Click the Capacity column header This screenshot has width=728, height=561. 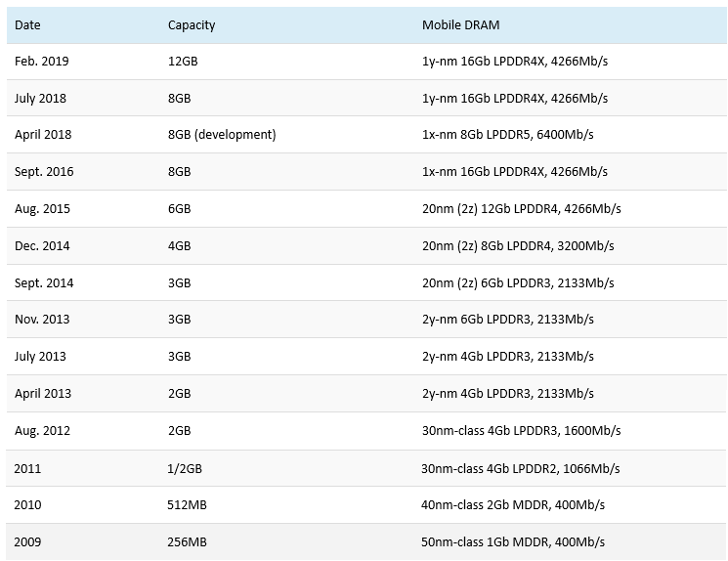pyautogui.click(x=192, y=25)
